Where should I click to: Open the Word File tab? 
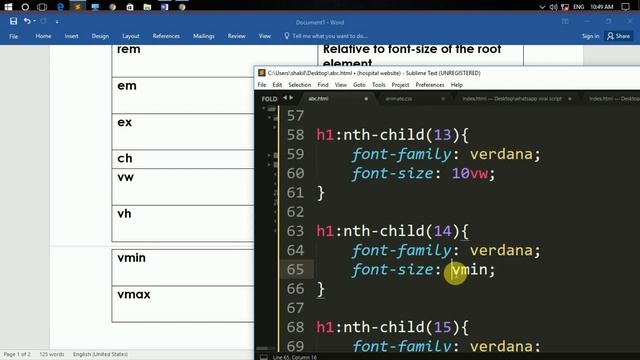click(x=13, y=36)
